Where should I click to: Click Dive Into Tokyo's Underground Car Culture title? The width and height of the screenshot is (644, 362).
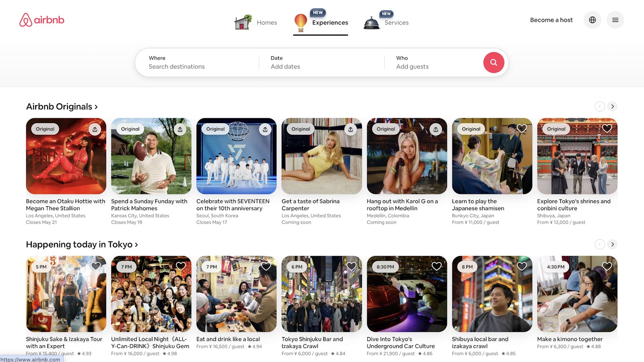pyautogui.click(x=401, y=343)
